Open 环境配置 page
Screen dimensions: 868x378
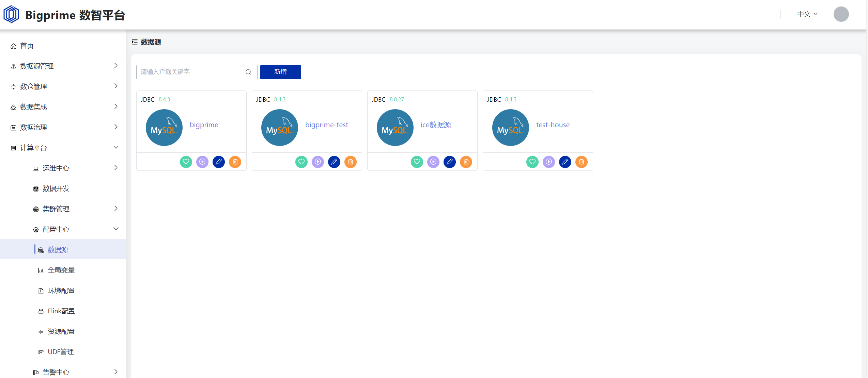coord(63,290)
